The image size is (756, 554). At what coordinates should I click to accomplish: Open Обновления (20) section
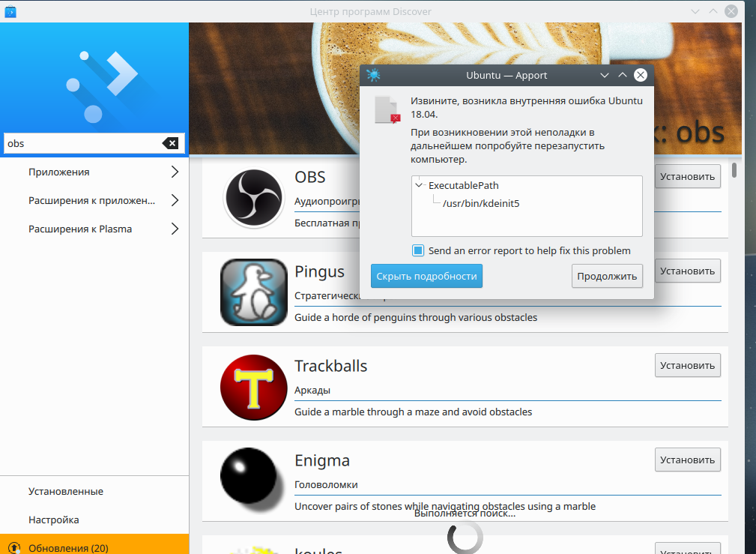click(94, 545)
